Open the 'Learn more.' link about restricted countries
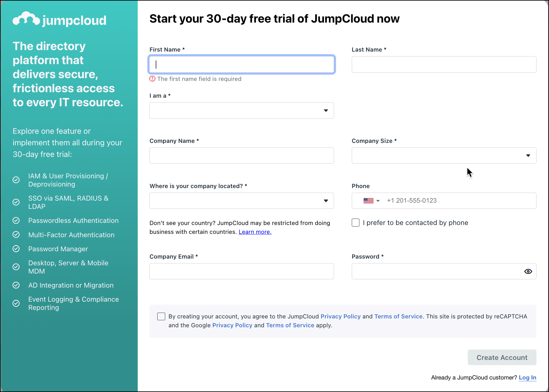Viewport: 549px width, 392px height. click(255, 232)
